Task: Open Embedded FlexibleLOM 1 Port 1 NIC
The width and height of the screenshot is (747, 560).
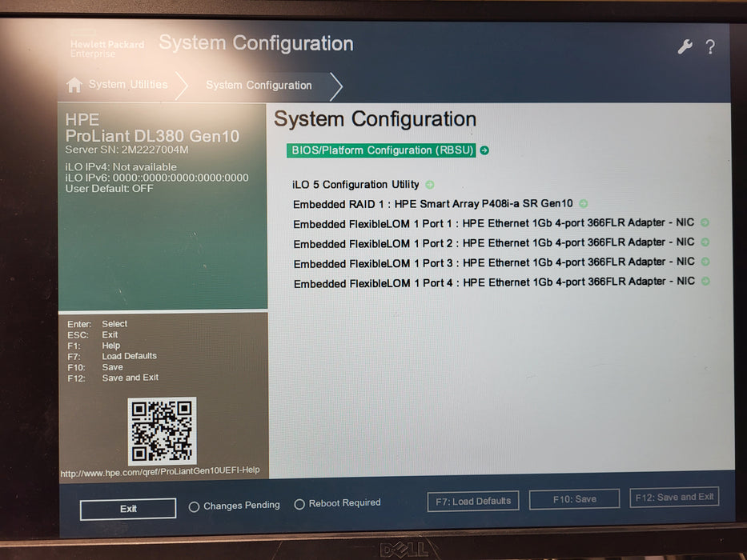Action: click(493, 223)
